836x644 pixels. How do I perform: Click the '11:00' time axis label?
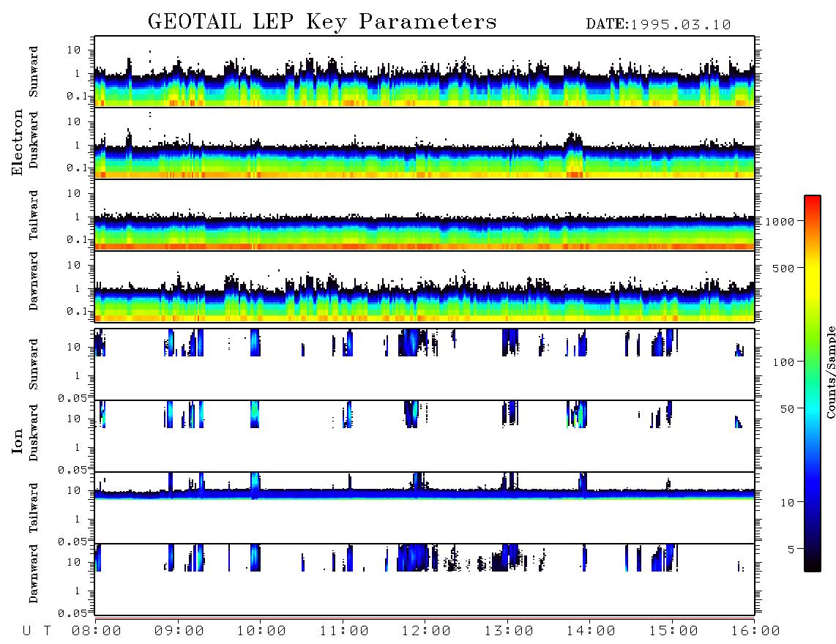(344, 631)
